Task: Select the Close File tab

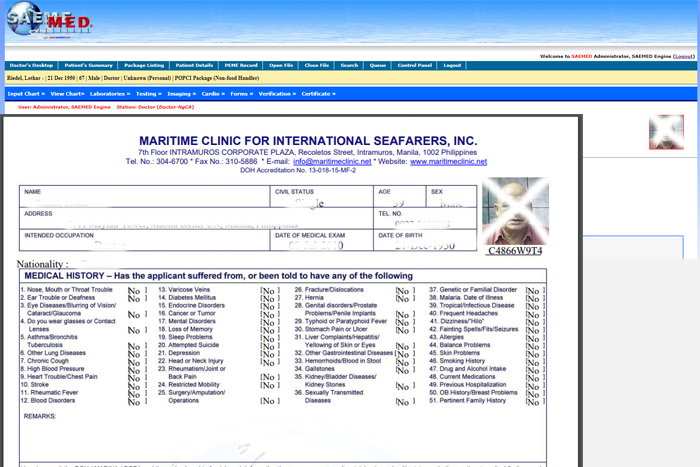Action: pyautogui.click(x=317, y=65)
